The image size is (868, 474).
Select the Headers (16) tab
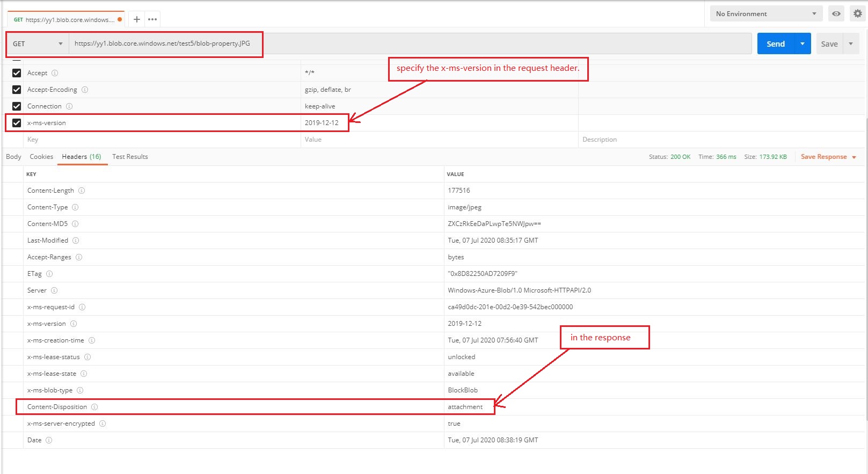82,157
